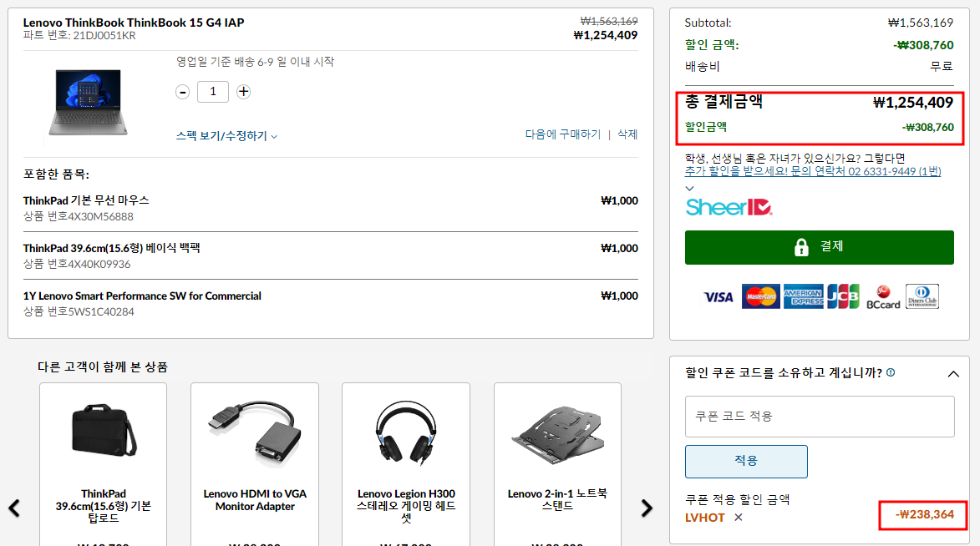Open ThinkPad 15.6형 기본 탑로드 bag image
This screenshot has width=980, height=546.
103,431
